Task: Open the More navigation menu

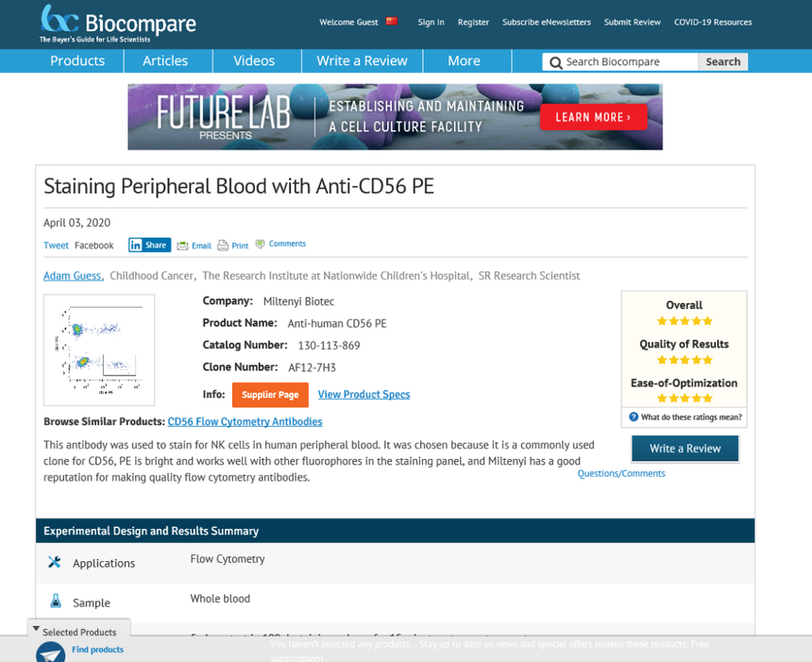Action: coord(464,60)
